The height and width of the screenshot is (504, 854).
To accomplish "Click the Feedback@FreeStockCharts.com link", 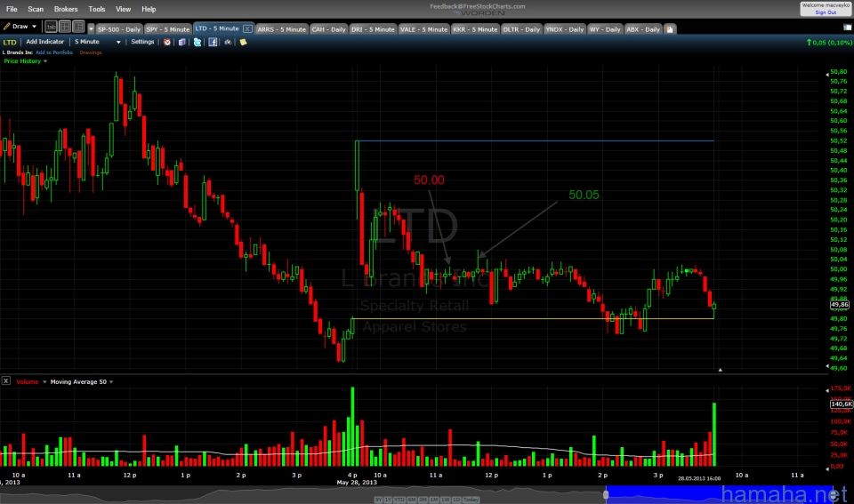I will pyautogui.click(x=478, y=6).
